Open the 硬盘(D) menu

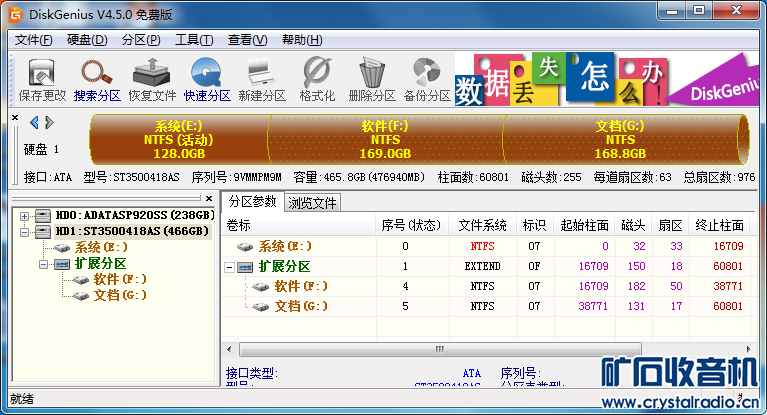87,40
